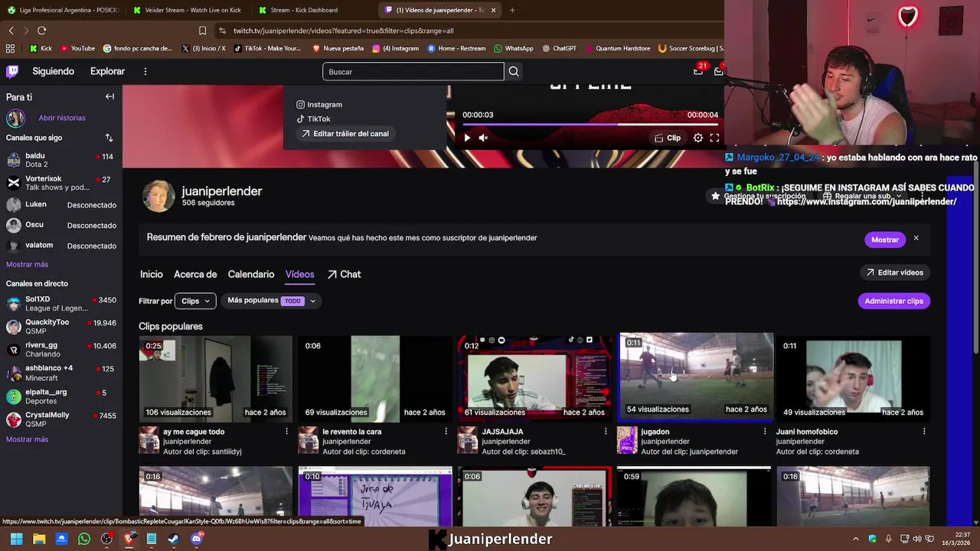Click Abrir historias link
Image resolution: width=980 pixels, height=551 pixels.
[62, 118]
